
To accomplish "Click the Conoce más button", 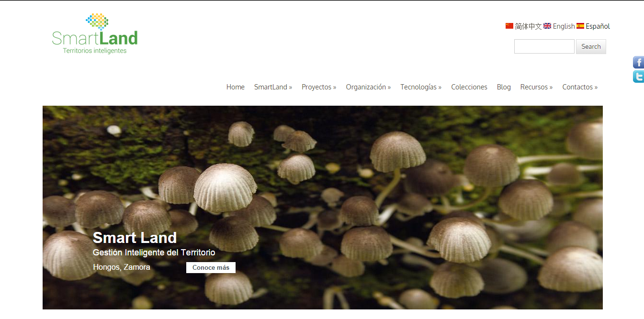I will [211, 267].
